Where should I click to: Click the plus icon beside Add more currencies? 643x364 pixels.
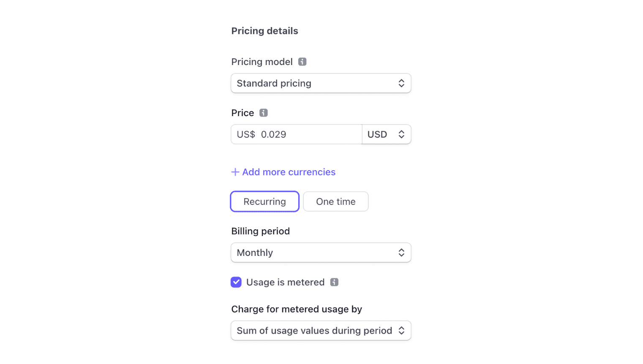(x=235, y=172)
